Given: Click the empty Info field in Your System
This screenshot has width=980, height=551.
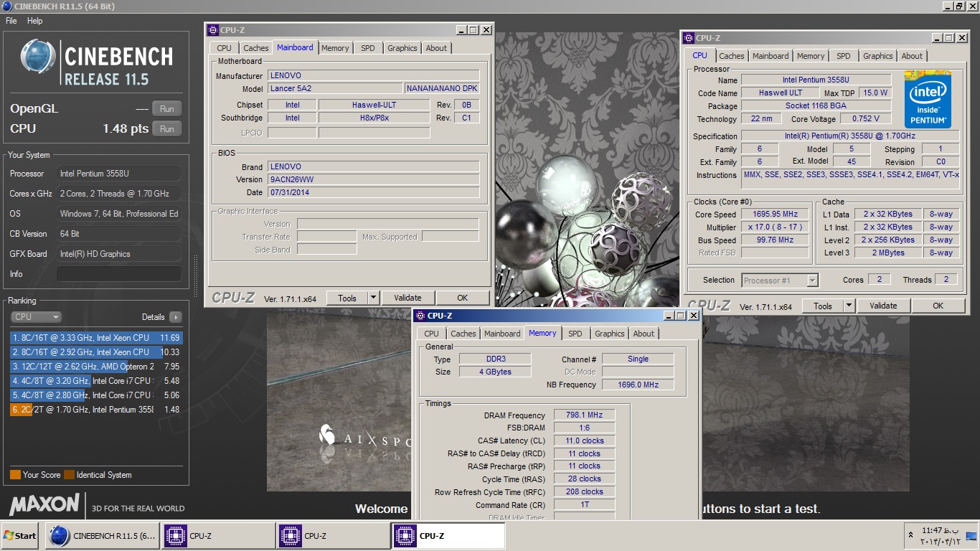Looking at the screenshot, I should 119,274.
